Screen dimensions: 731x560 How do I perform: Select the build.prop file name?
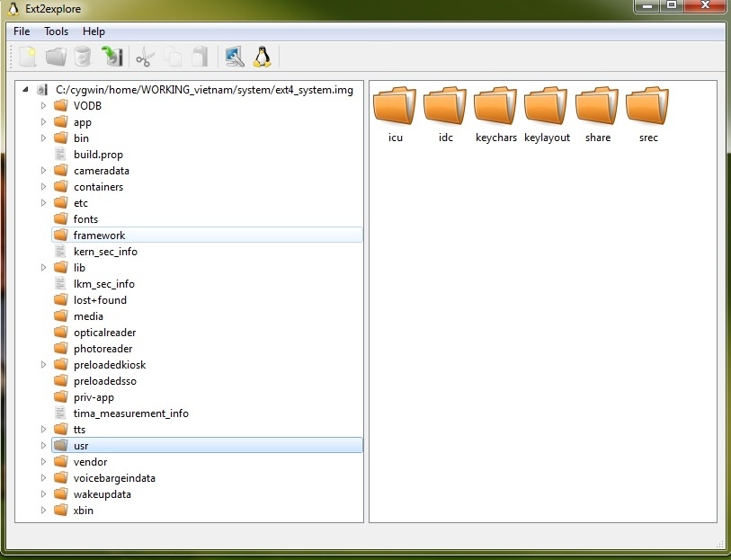coord(98,155)
